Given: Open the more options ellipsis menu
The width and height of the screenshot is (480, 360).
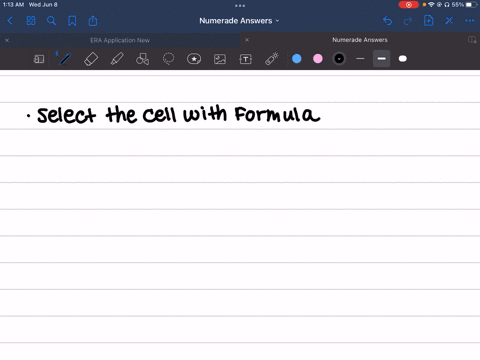Looking at the screenshot, I should coord(469,21).
